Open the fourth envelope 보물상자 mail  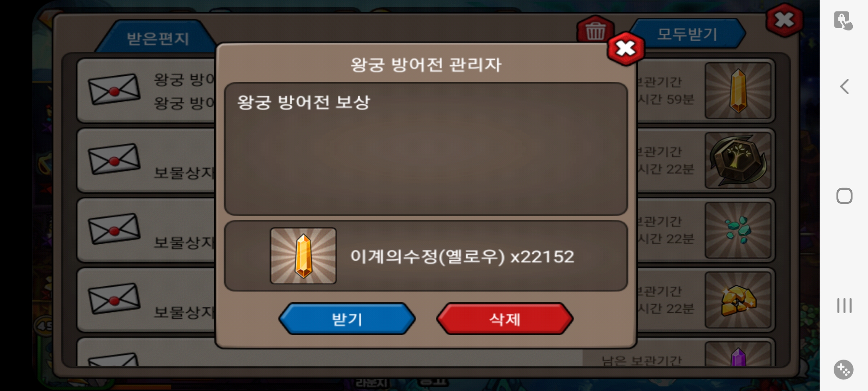[x=114, y=299]
